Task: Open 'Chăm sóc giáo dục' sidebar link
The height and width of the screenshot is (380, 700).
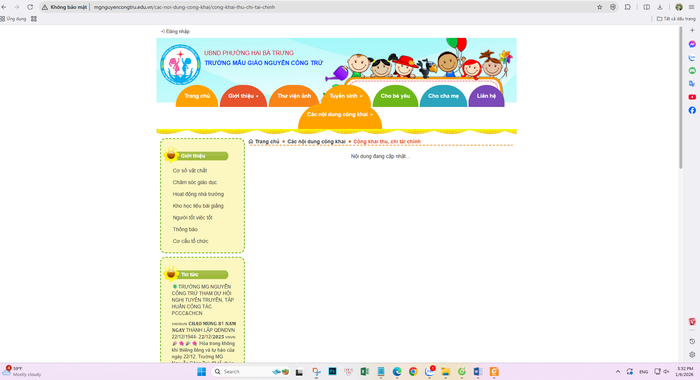Action: click(195, 182)
